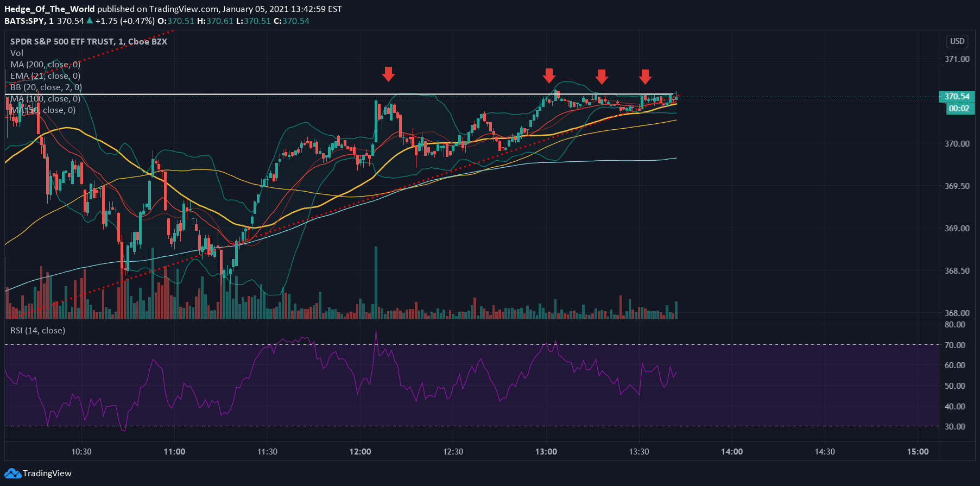Click the 10:30 time axis label
980x486 pixels.
tap(81, 451)
